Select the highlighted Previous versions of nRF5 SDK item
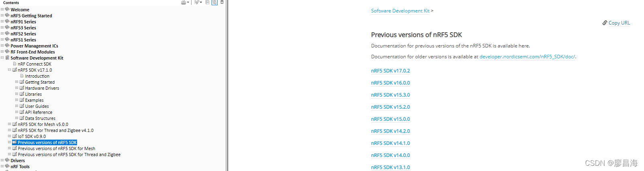 tap(47, 142)
